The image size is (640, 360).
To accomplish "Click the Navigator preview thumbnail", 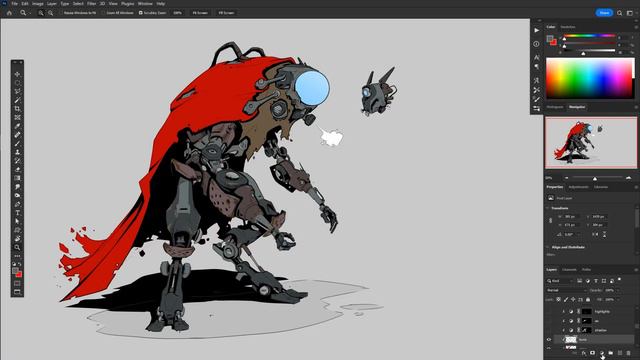I will click(x=591, y=142).
